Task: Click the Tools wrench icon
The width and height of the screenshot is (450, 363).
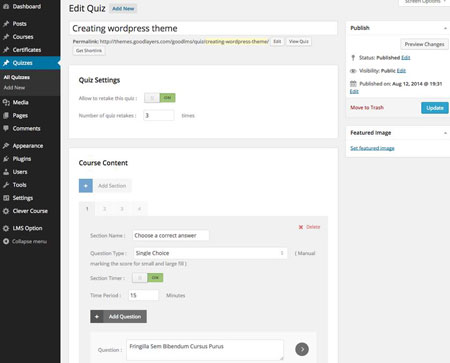Action: 6,185
